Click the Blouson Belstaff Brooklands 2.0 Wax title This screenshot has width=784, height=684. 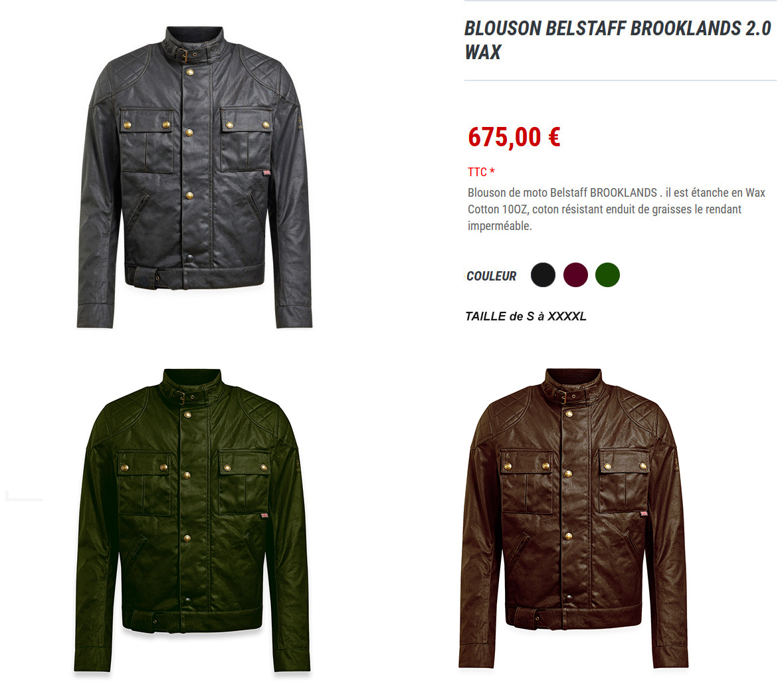click(617, 40)
